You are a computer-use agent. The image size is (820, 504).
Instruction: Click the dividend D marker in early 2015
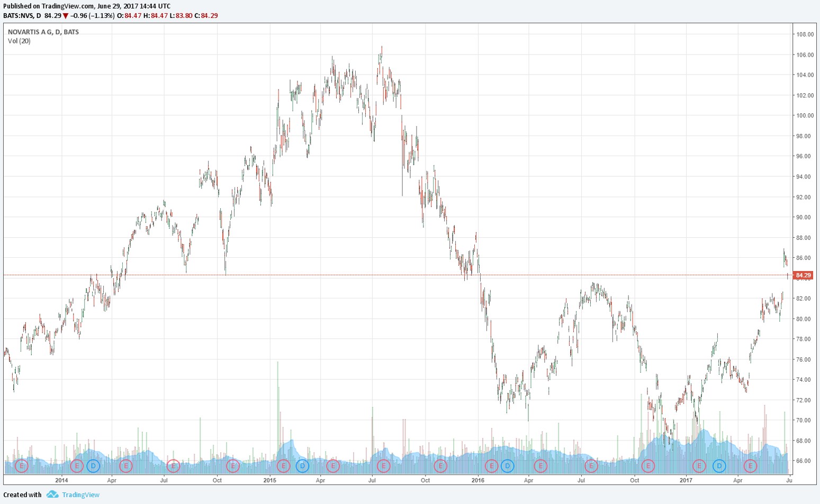(302, 466)
